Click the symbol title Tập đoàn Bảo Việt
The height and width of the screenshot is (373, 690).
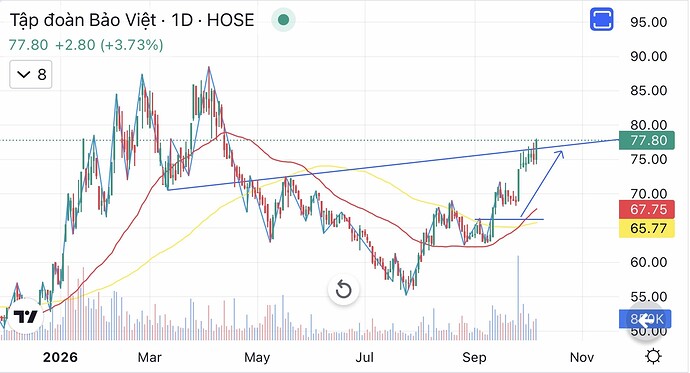pyautogui.click(x=83, y=20)
